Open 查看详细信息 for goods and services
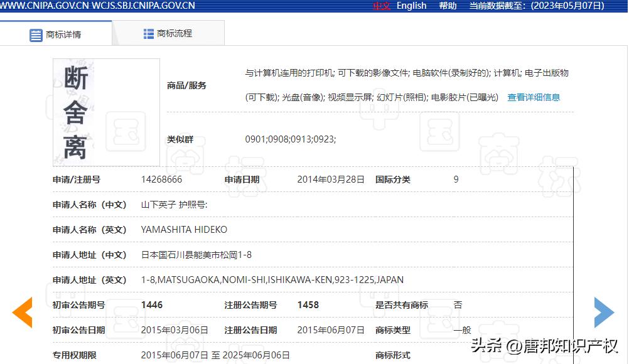This screenshot has width=629, height=364. point(534,97)
